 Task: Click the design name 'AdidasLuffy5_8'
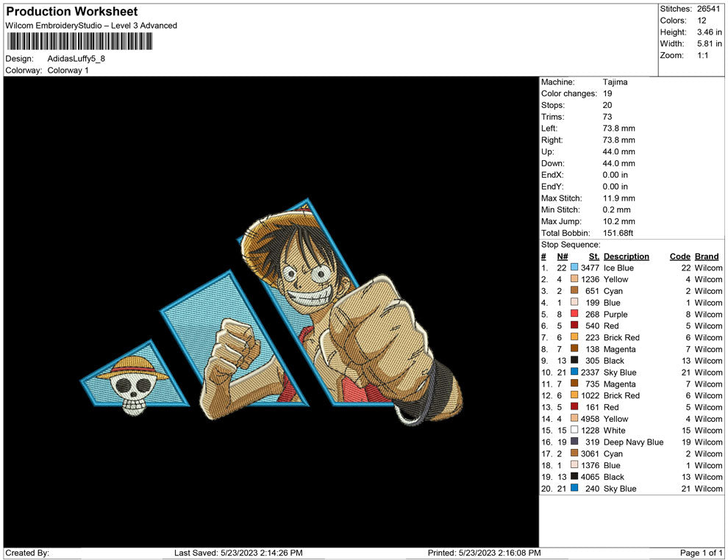(x=76, y=59)
